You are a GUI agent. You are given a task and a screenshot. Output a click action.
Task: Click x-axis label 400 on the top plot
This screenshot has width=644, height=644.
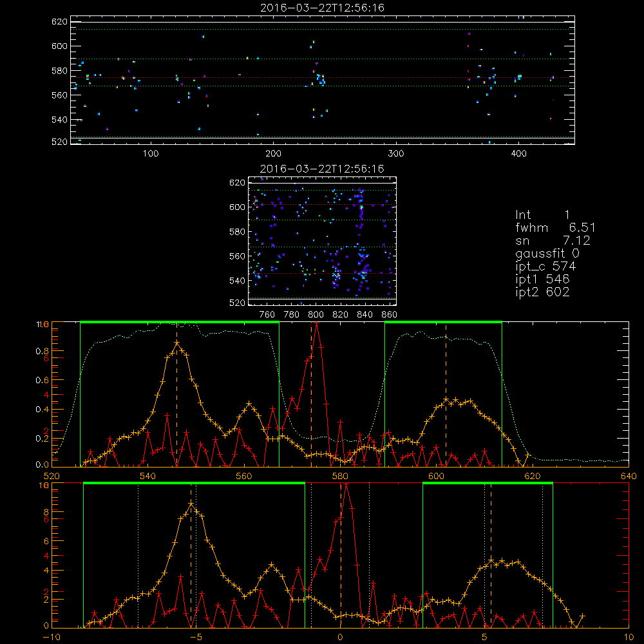[518, 154]
